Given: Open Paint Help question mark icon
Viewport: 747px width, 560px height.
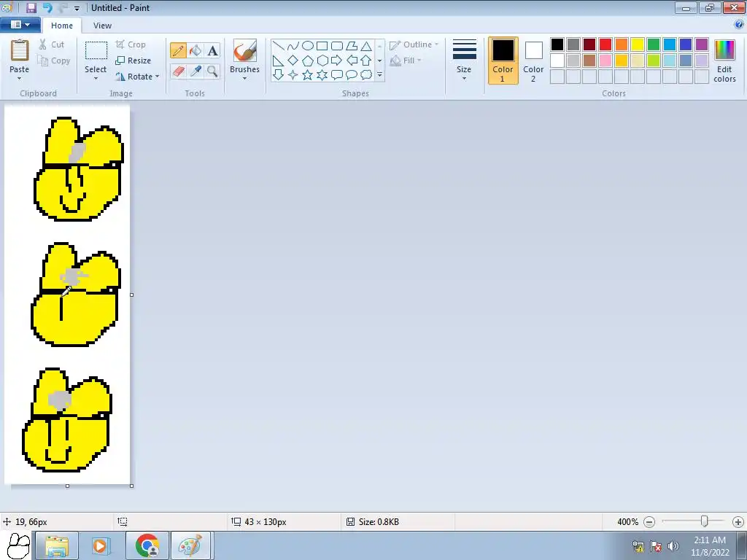Looking at the screenshot, I should pyautogui.click(x=740, y=24).
